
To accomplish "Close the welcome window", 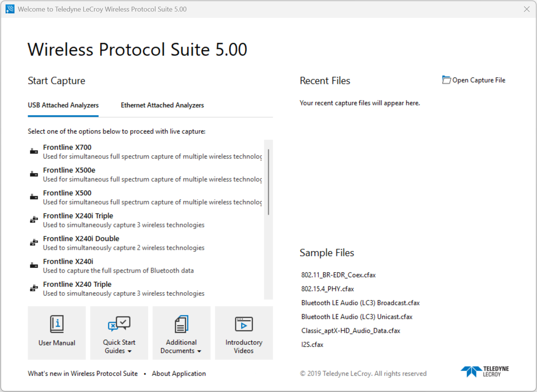I will pyautogui.click(x=527, y=9).
